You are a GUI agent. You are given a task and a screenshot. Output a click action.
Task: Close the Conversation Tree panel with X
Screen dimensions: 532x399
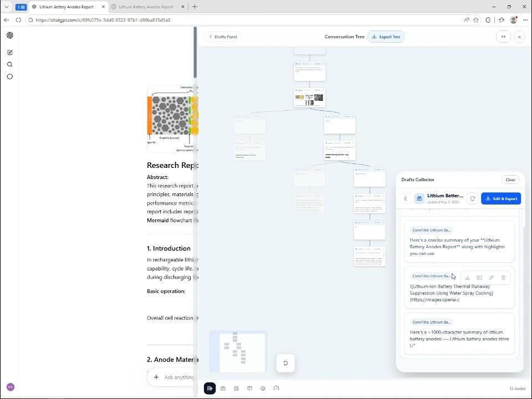[x=519, y=37]
